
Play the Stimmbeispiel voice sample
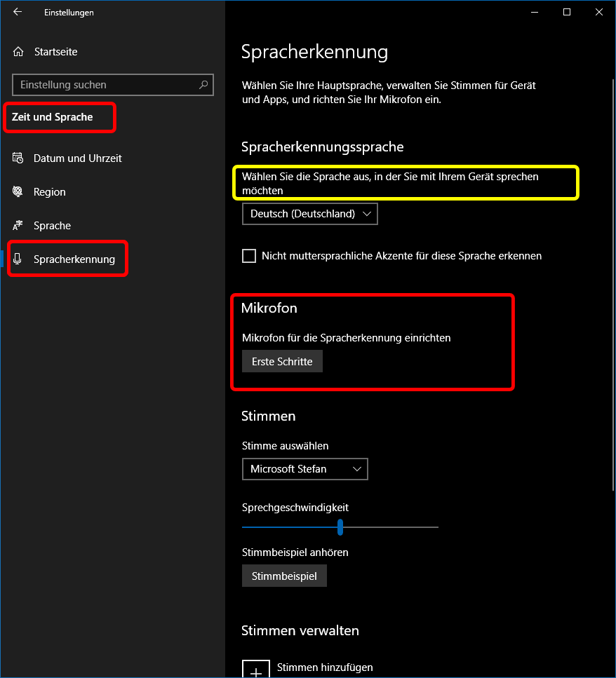(284, 576)
